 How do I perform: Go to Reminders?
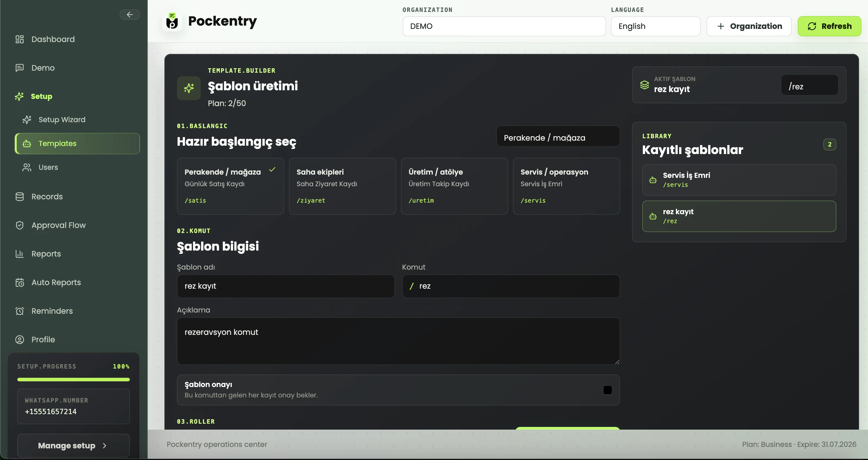(x=77, y=311)
